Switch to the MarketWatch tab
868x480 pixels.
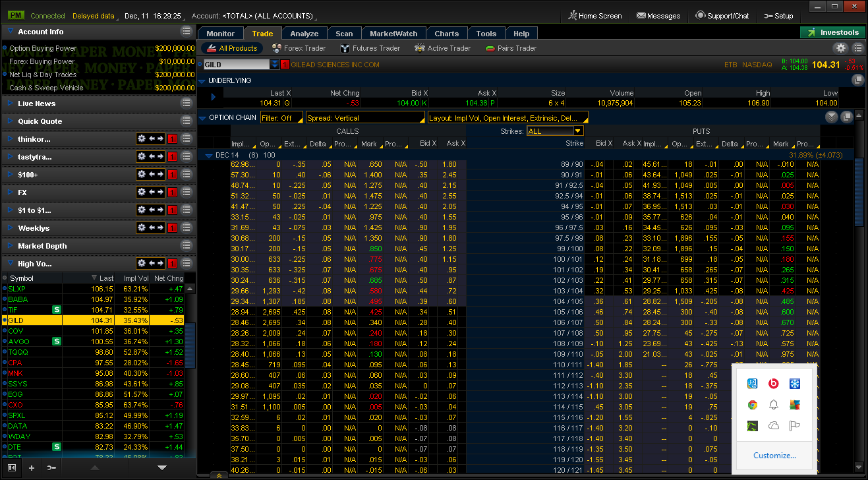pos(393,34)
